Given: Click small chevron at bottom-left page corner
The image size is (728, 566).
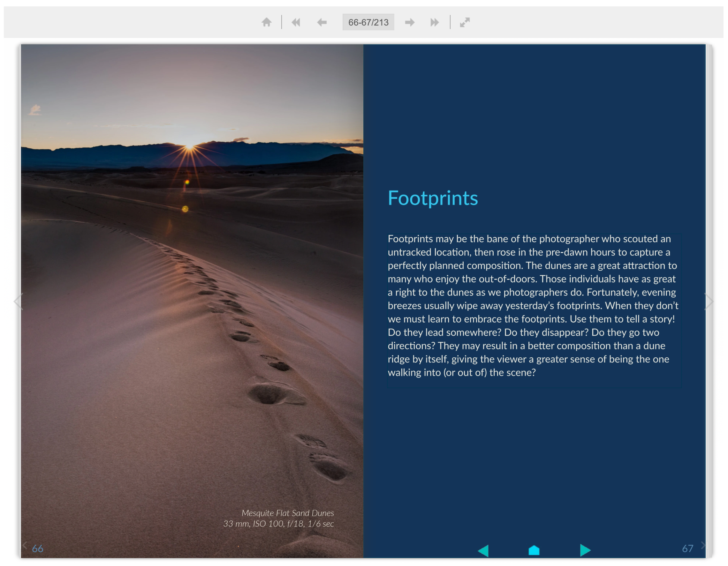Looking at the screenshot, I should 24,545.
